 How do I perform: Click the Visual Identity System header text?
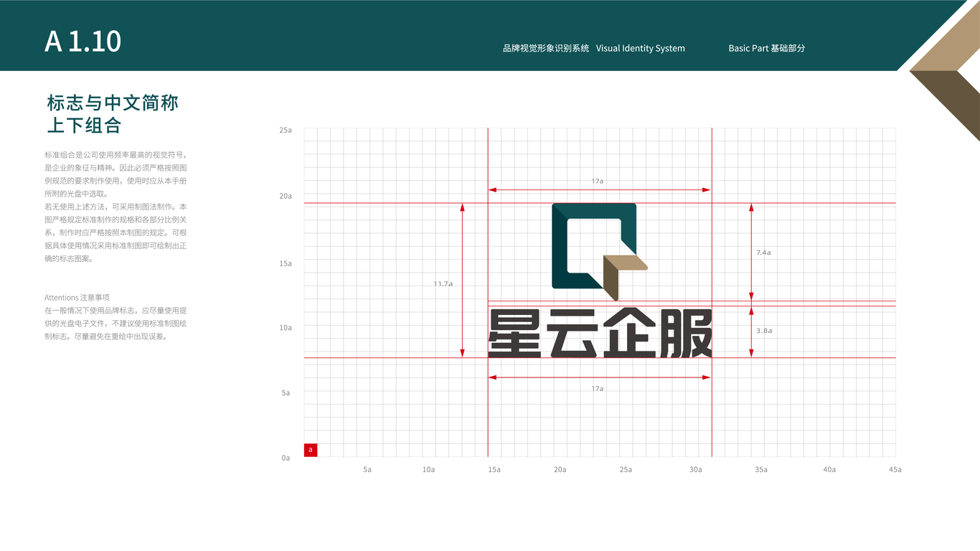point(641,48)
